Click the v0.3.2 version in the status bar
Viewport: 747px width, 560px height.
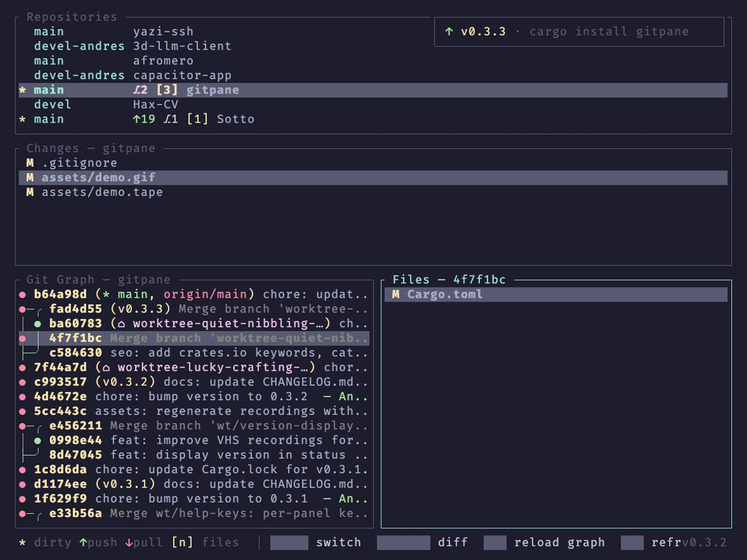point(704,543)
